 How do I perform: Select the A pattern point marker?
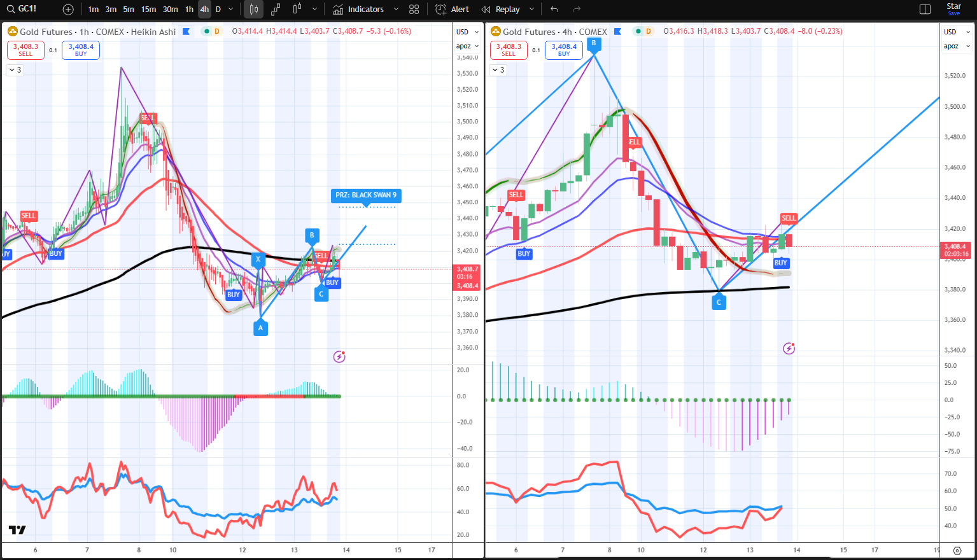point(260,328)
